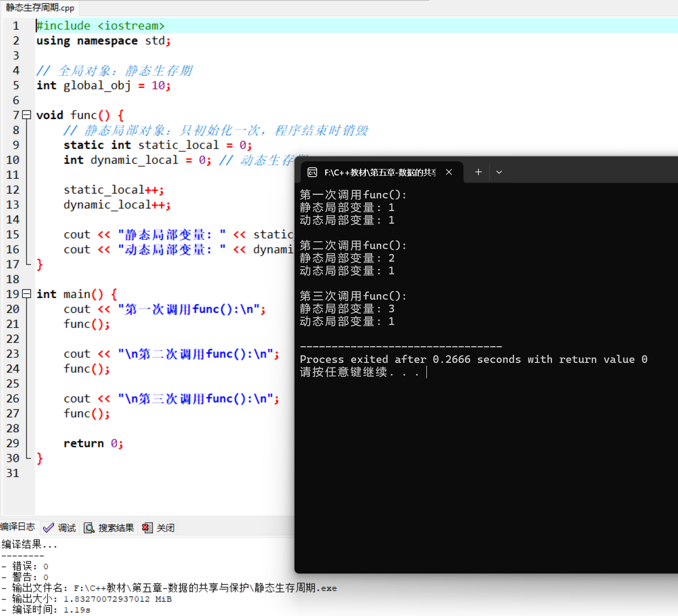
Task: Click terminal output '第一次调用func():'
Action: (x=353, y=195)
